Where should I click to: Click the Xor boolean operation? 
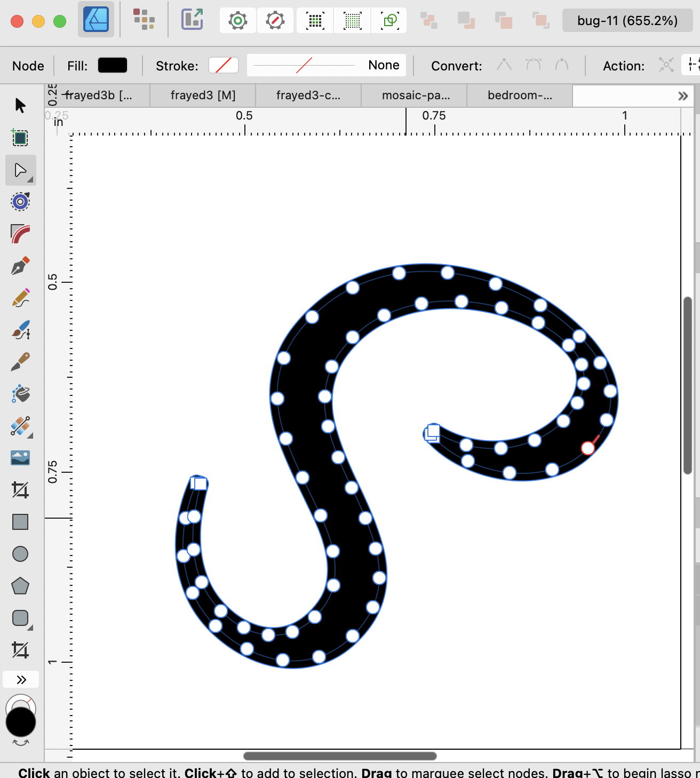pyautogui.click(x=541, y=21)
